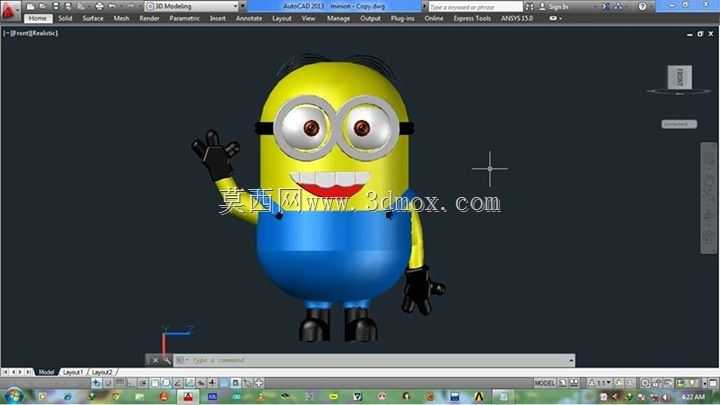Open the Layout2 tab
720x405 pixels.
click(102, 372)
